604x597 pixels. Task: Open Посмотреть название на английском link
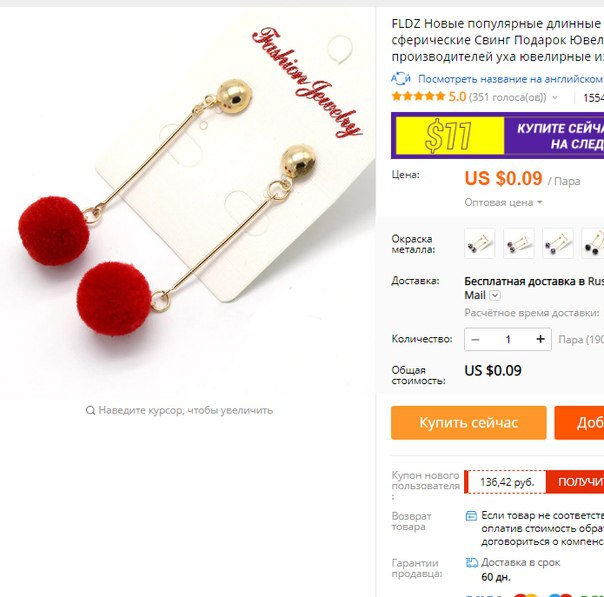510,79
